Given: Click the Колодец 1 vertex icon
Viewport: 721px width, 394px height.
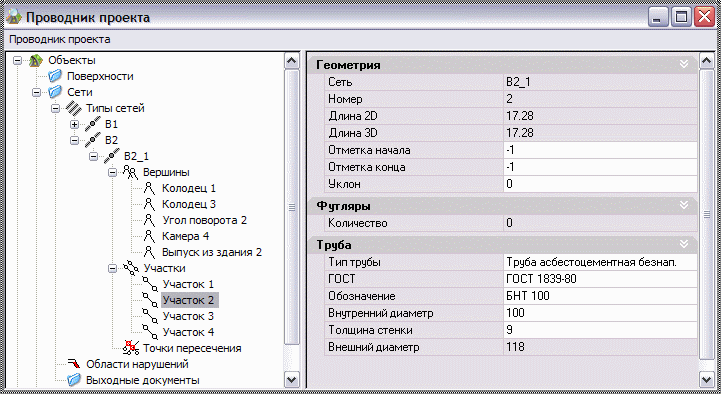Looking at the screenshot, I should (149, 188).
